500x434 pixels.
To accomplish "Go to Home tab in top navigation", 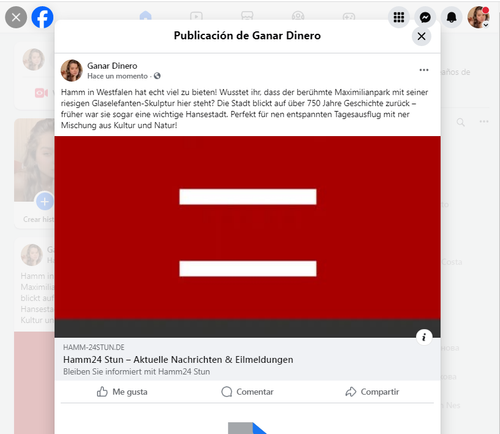I will [x=145, y=16].
